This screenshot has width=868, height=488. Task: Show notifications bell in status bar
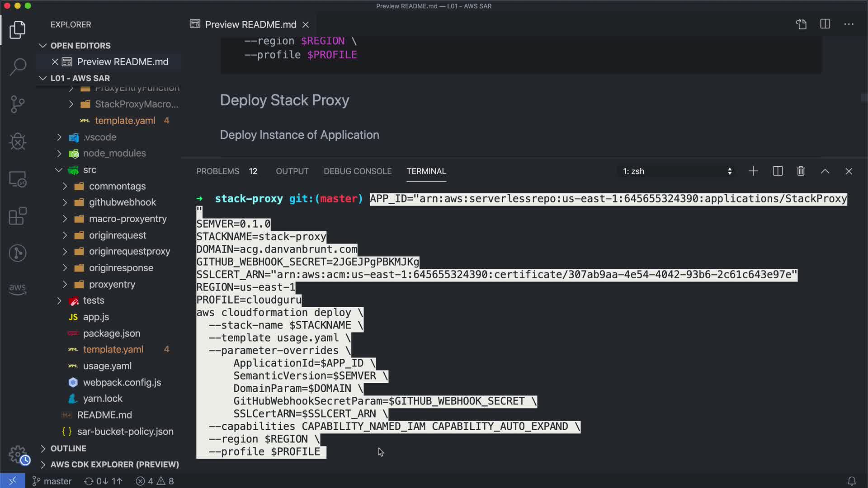tap(851, 481)
